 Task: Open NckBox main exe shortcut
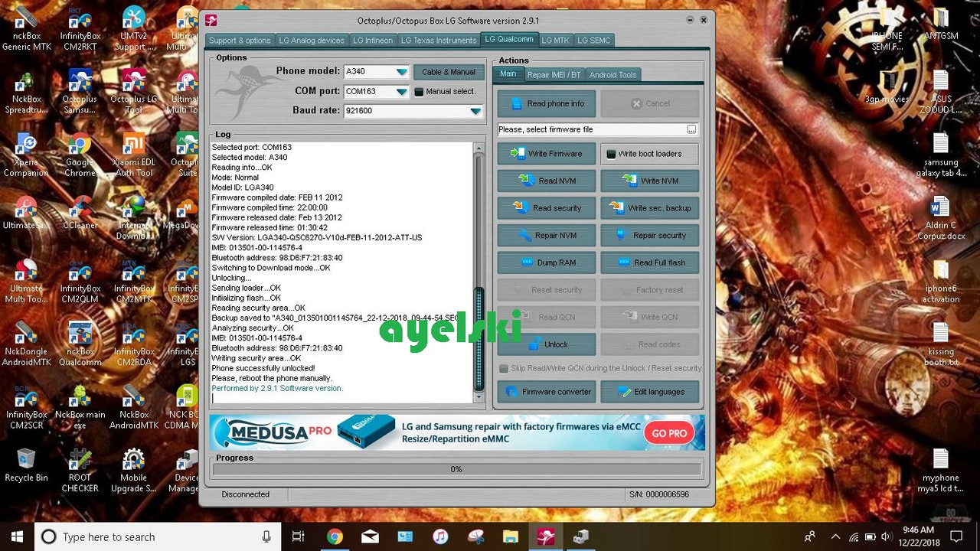click(x=80, y=406)
